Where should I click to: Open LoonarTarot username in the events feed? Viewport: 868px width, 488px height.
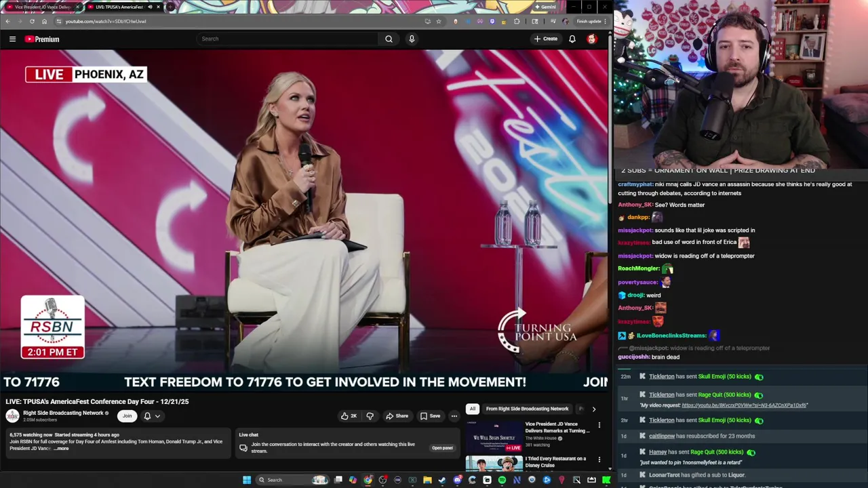[664, 475]
